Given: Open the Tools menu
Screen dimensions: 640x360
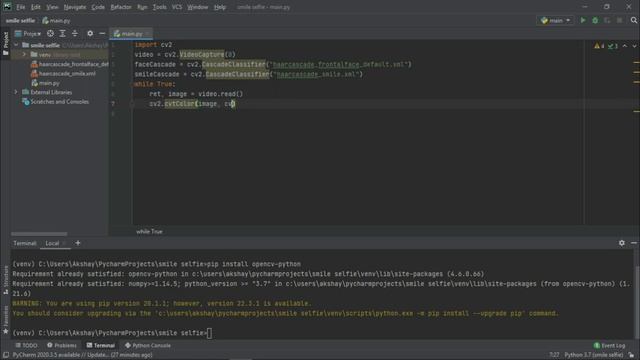Looking at the screenshot, I should tap(160, 7).
